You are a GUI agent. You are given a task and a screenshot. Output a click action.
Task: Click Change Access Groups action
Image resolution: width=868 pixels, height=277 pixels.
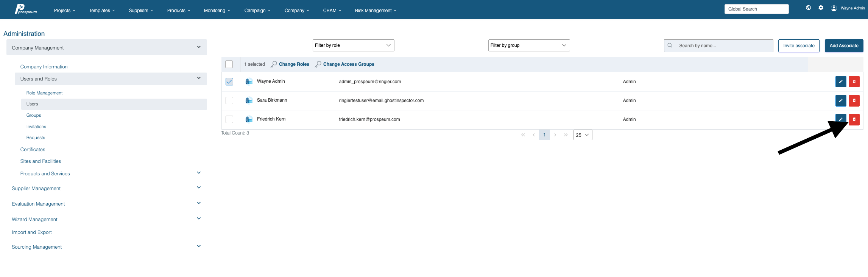pyautogui.click(x=344, y=64)
